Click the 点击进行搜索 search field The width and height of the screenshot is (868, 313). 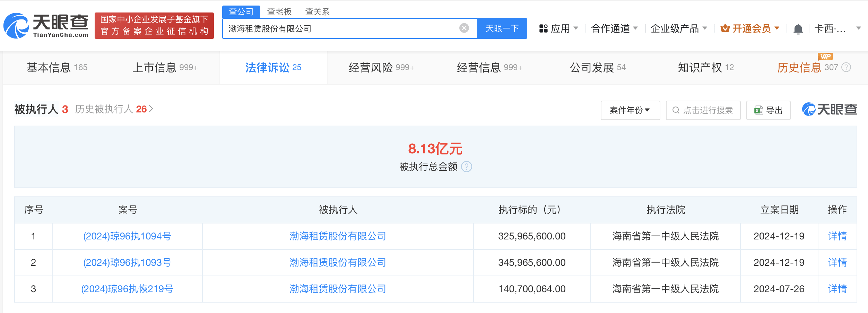point(703,110)
